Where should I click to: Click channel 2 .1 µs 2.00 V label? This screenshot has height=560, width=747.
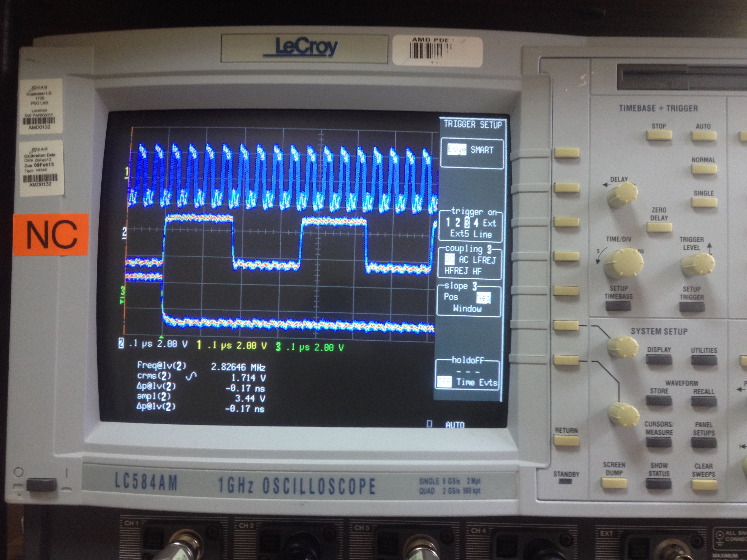pos(153,344)
